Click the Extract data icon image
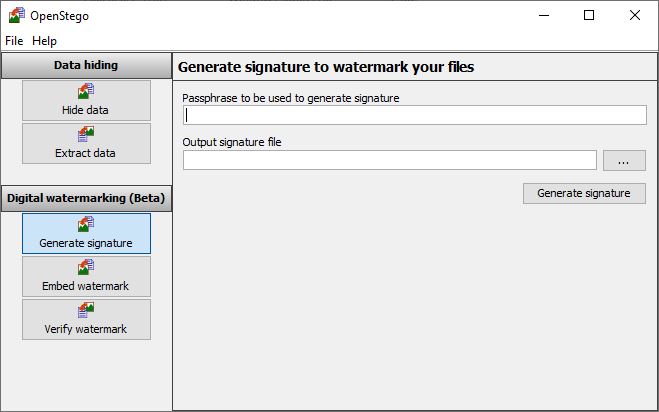 (x=86, y=134)
